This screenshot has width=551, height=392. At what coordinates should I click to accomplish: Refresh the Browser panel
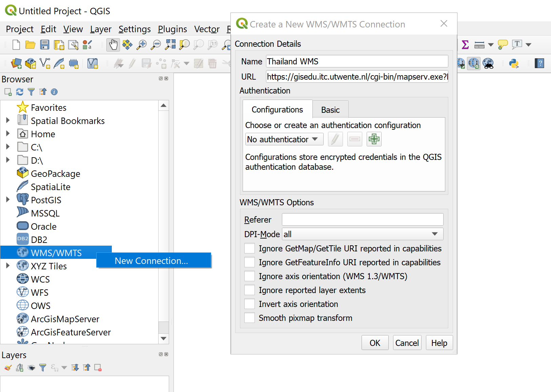click(19, 91)
